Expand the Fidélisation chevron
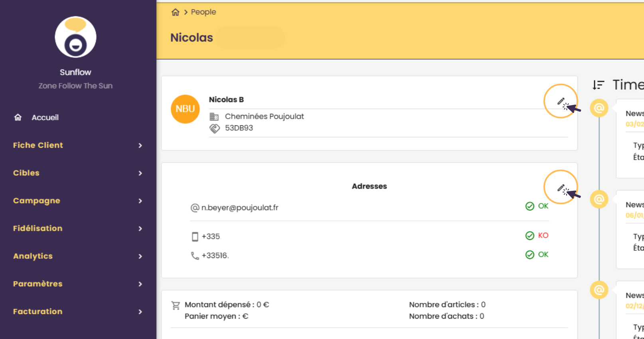Viewport: 644px width, 339px height. click(140, 228)
